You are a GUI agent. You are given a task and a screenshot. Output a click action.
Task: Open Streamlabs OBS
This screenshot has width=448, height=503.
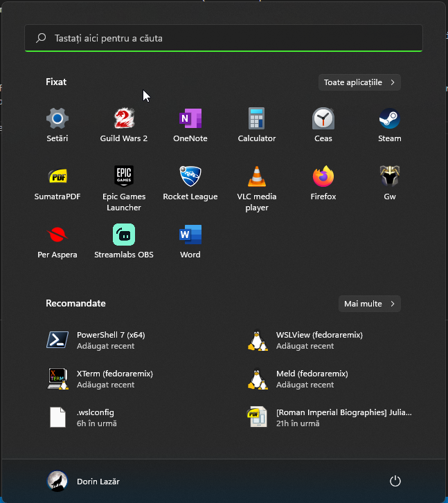[124, 241]
